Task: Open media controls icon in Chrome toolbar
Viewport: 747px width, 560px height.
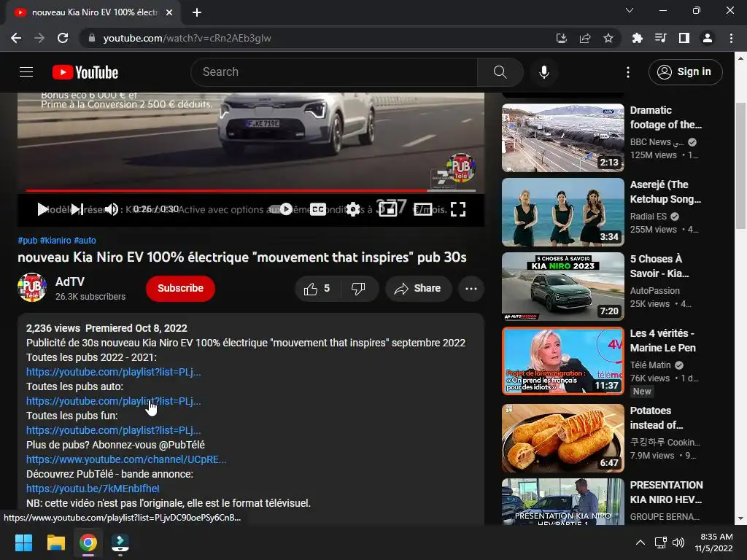Action: click(660, 38)
